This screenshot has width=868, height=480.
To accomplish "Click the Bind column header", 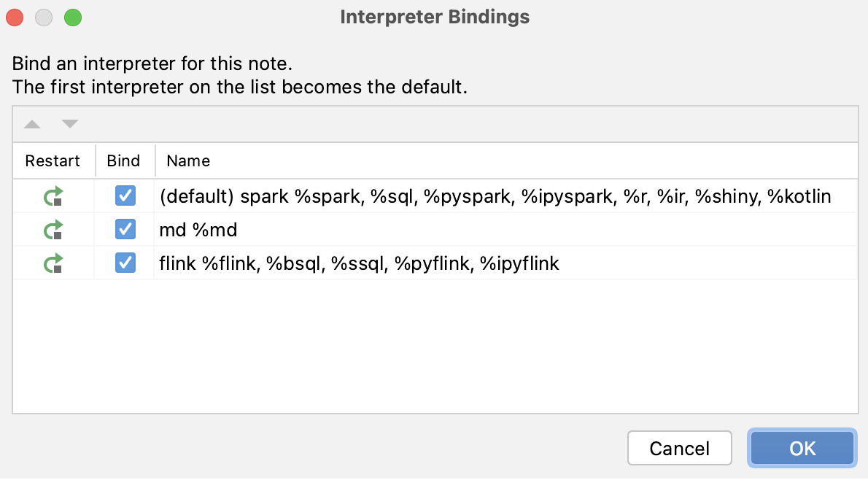I will pos(123,160).
